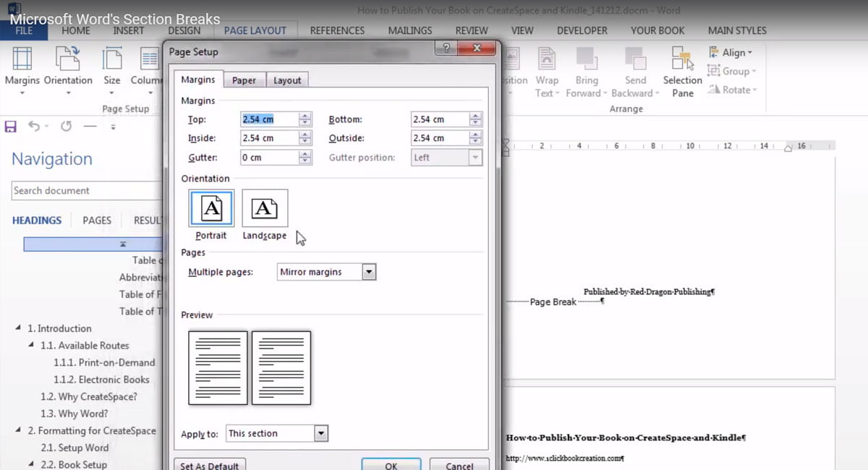This screenshot has width=868, height=470.
Task: Select the Margins tab in Page Setup
Action: point(198,80)
